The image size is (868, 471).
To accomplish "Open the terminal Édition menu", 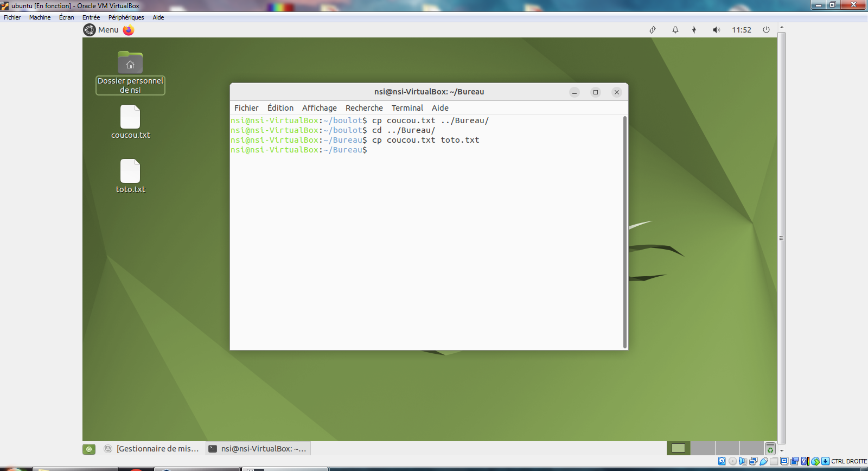I will coord(280,108).
